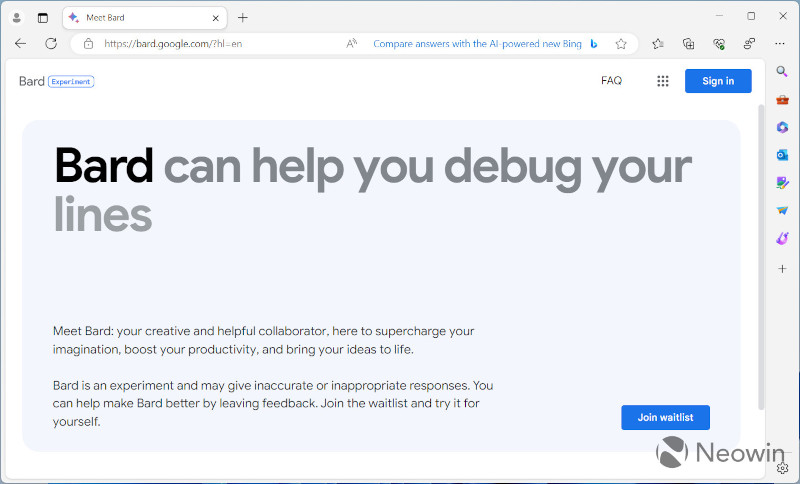The width and height of the screenshot is (800, 484).
Task: Open the tab actions menu icon
Action: coord(43,18)
